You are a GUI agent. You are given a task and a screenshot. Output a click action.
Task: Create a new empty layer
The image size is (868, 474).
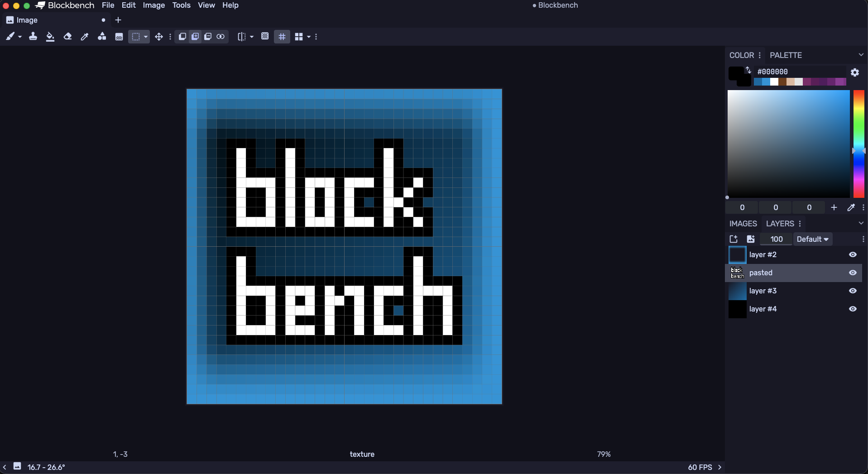(x=734, y=239)
